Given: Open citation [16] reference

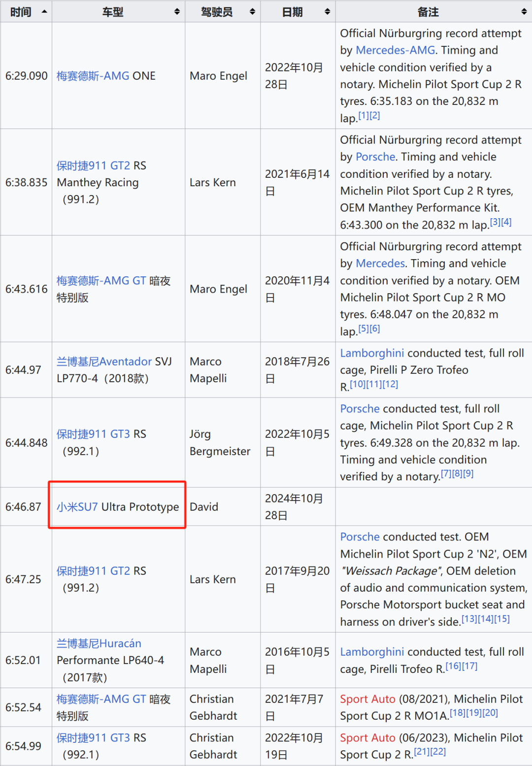Looking at the screenshot, I should (454, 666).
